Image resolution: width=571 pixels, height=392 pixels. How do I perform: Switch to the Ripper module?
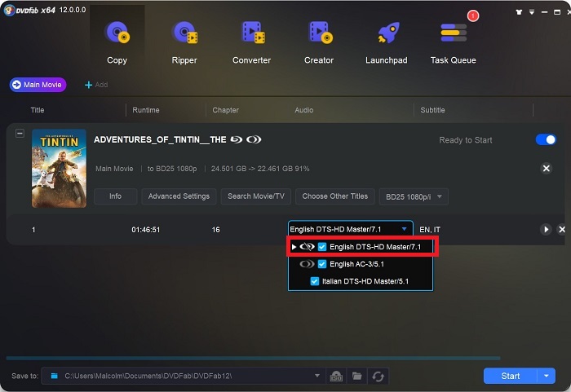pos(184,42)
